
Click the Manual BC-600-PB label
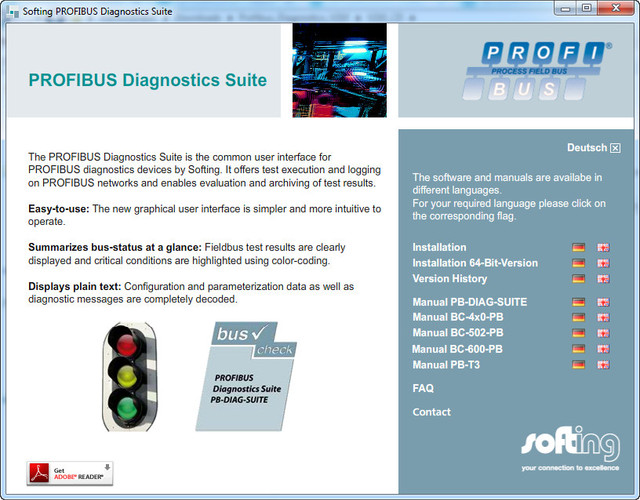click(458, 349)
